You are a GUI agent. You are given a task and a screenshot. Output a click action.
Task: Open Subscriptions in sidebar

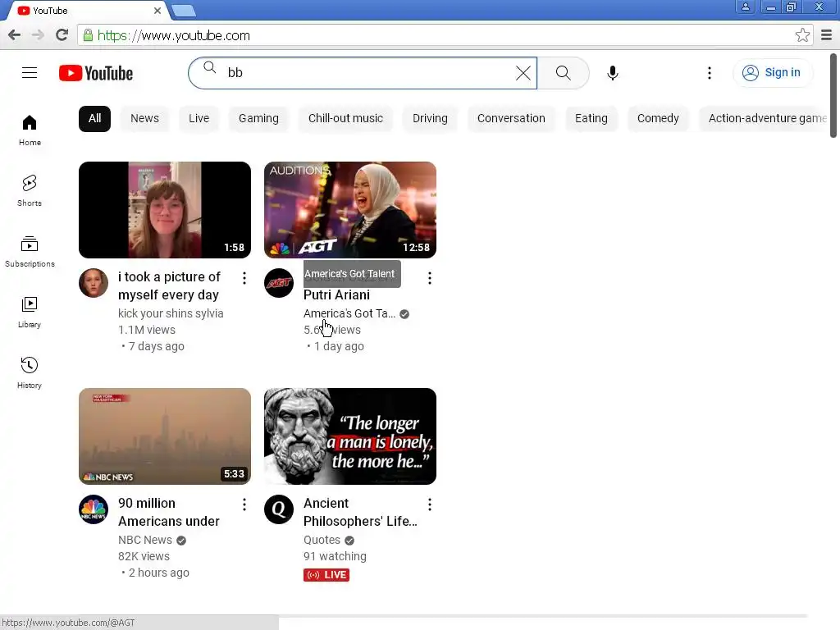30,251
